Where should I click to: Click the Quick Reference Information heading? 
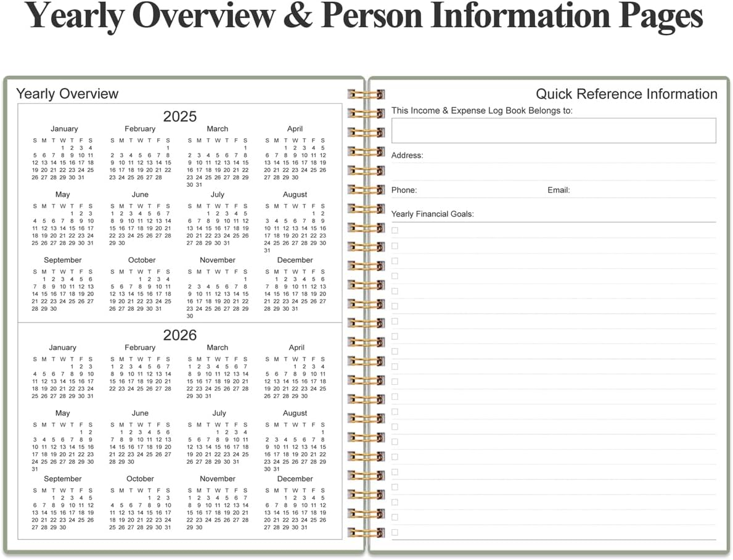[626, 94]
